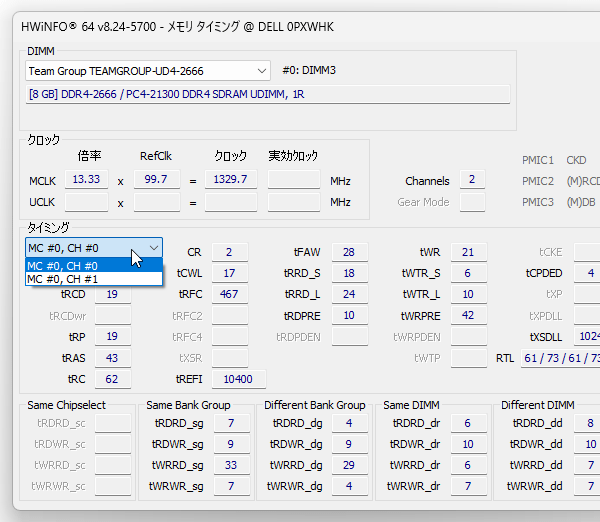
Task: Click the tCPDED value 4
Action: [x=587, y=273]
